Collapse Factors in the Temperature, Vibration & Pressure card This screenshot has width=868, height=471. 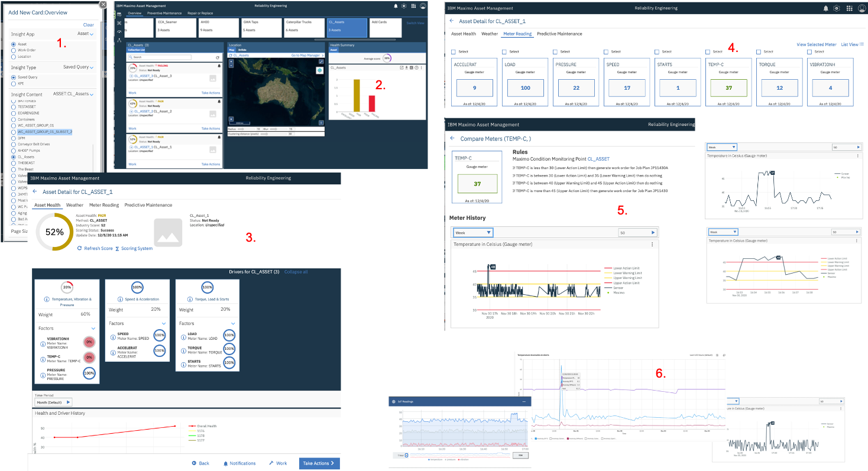pos(93,328)
